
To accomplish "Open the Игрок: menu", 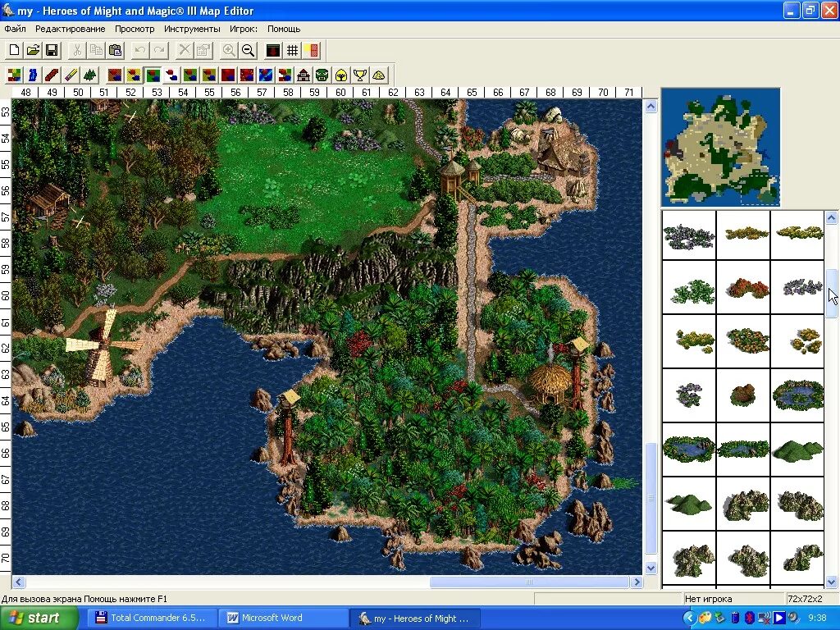I will point(243,29).
